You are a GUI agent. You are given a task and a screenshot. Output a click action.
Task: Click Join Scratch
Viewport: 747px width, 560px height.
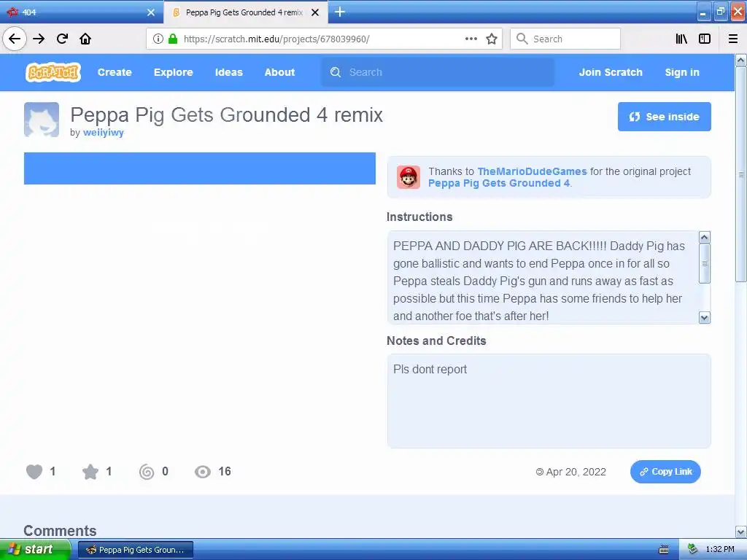coord(611,72)
